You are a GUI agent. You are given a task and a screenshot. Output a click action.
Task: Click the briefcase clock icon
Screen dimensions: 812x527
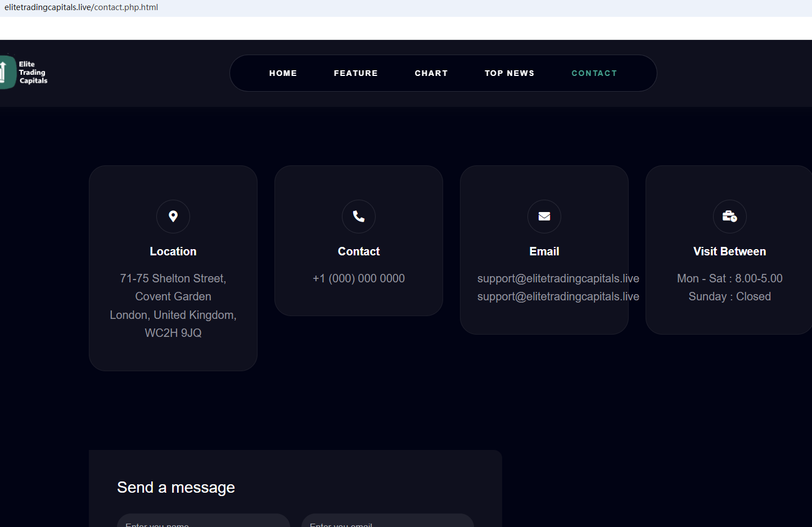pyautogui.click(x=729, y=217)
